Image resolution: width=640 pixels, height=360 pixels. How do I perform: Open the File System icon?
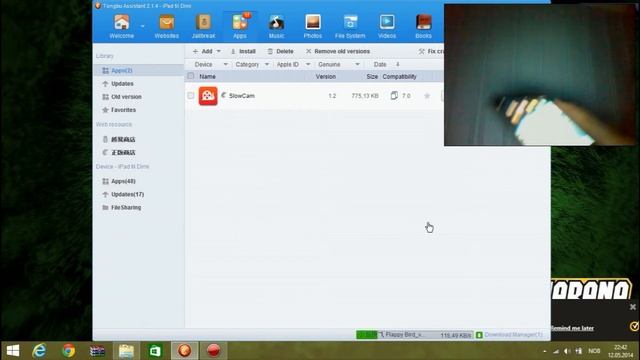pyautogui.click(x=350, y=26)
